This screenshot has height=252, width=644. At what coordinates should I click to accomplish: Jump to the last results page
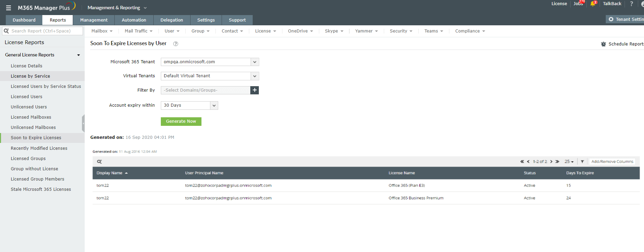click(x=557, y=162)
